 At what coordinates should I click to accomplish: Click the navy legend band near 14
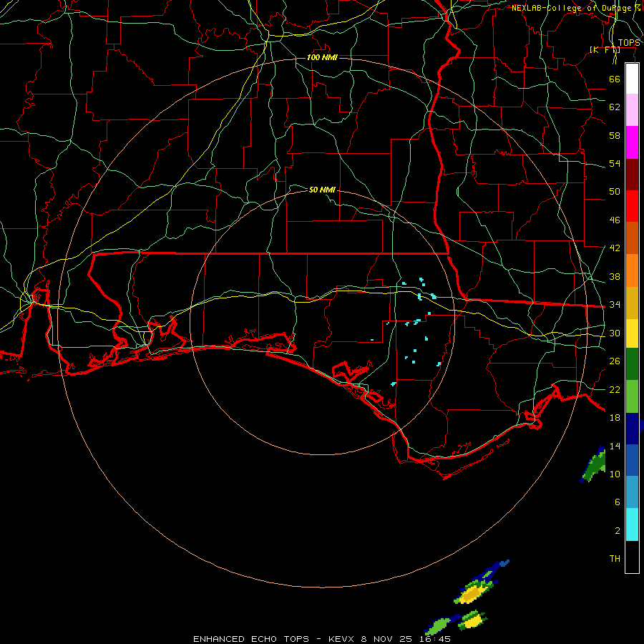click(x=632, y=429)
